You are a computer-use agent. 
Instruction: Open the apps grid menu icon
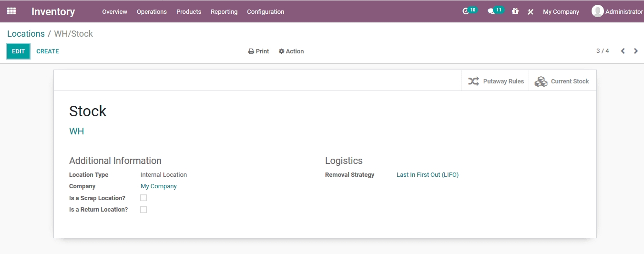tap(11, 11)
